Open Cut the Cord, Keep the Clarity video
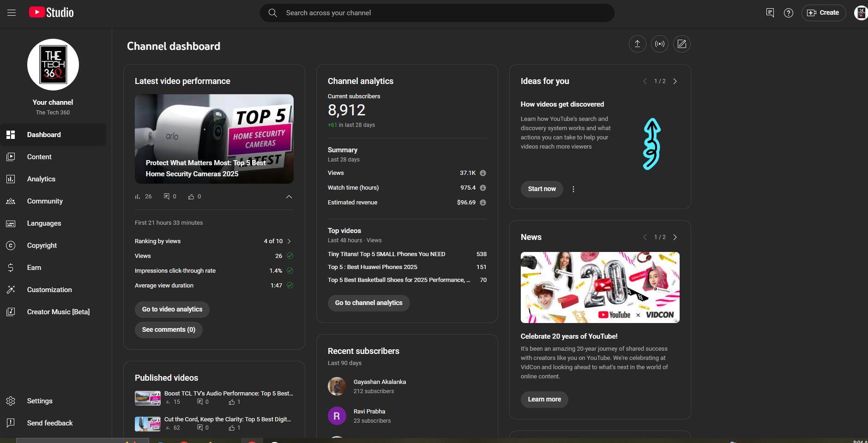 (228, 419)
